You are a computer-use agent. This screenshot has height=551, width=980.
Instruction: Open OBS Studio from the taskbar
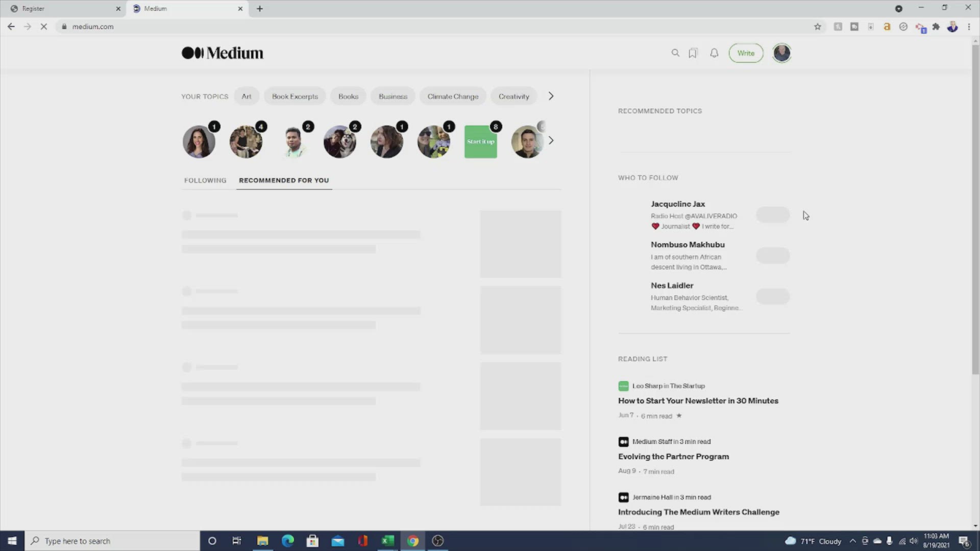[x=438, y=541]
